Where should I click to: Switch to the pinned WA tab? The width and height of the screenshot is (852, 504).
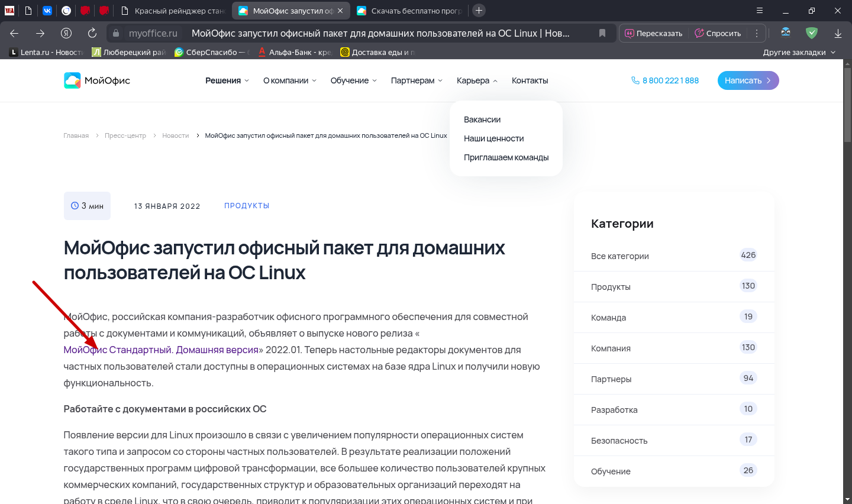tap(9, 11)
